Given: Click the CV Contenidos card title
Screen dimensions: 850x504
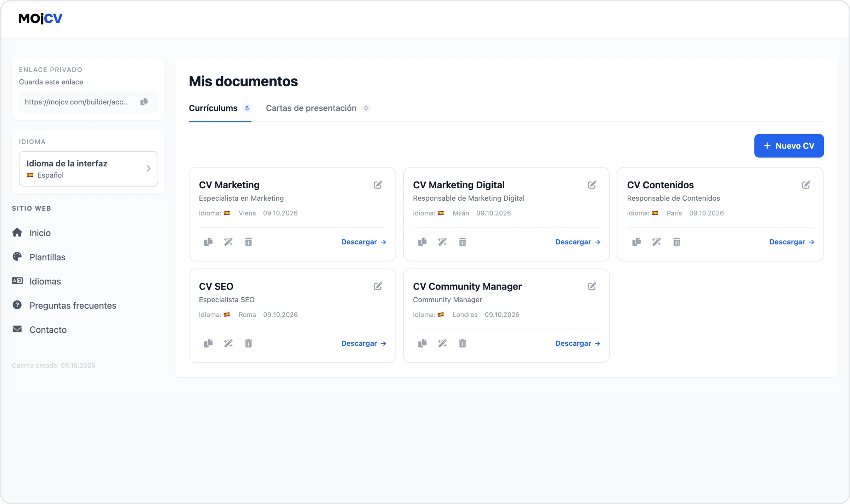Looking at the screenshot, I should click(x=660, y=185).
